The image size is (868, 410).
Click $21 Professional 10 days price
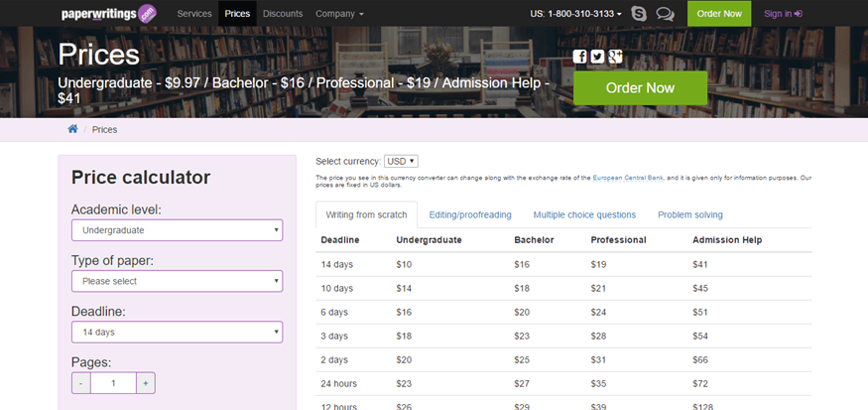[598, 288]
